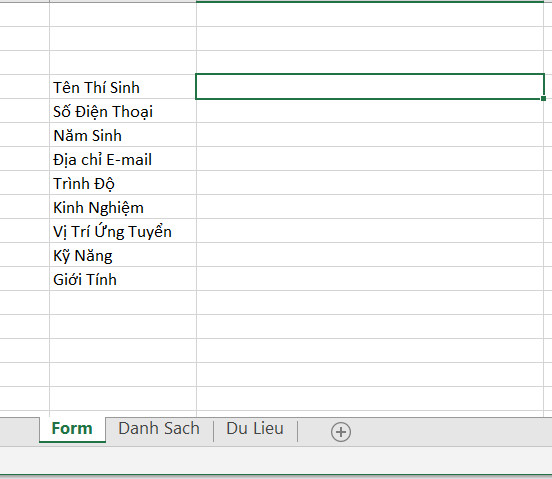Select the input cell next to Tên Thí Sinh
The height and width of the screenshot is (479, 552).
coord(370,87)
